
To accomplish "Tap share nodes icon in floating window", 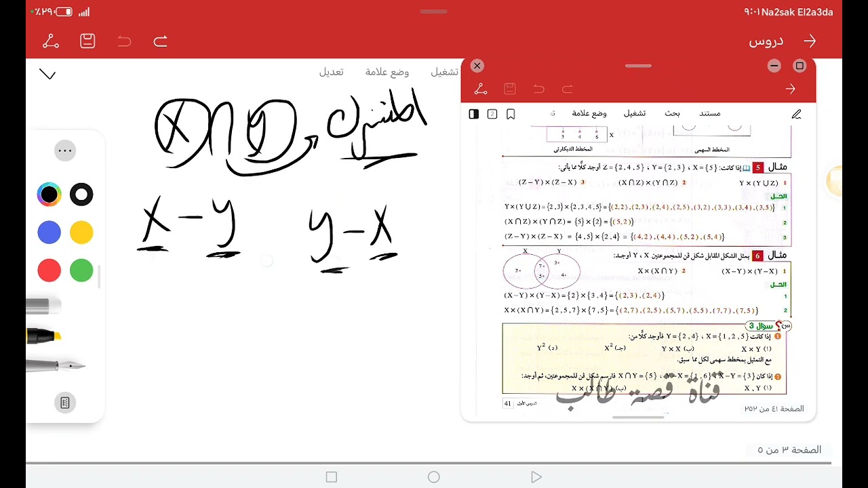I will pyautogui.click(x=481, y=89).
